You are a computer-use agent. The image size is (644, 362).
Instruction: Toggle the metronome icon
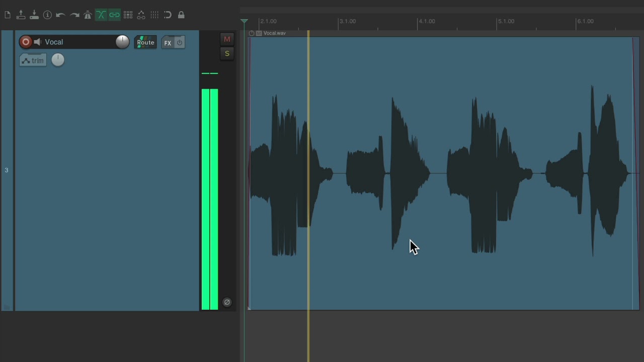click(x=88, y=15)
